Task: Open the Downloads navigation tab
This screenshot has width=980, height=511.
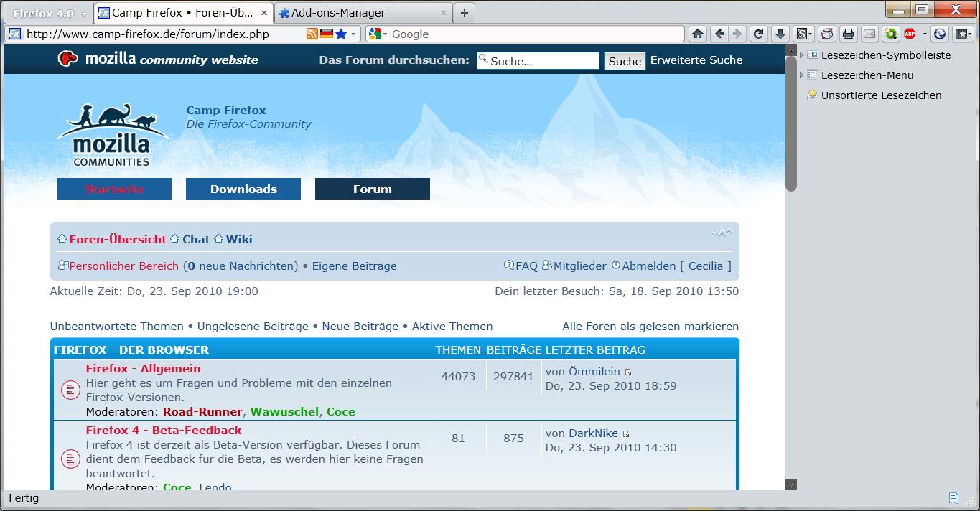Action: (243, 189)
